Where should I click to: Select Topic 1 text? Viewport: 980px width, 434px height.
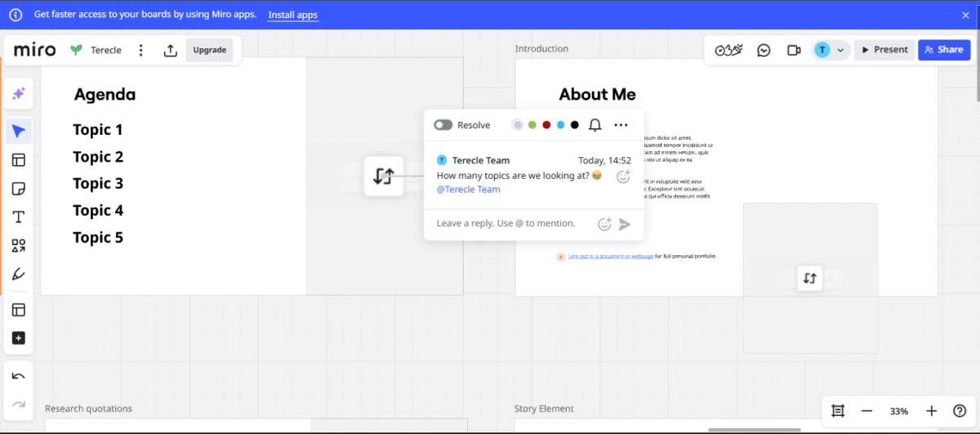point(98,130)
